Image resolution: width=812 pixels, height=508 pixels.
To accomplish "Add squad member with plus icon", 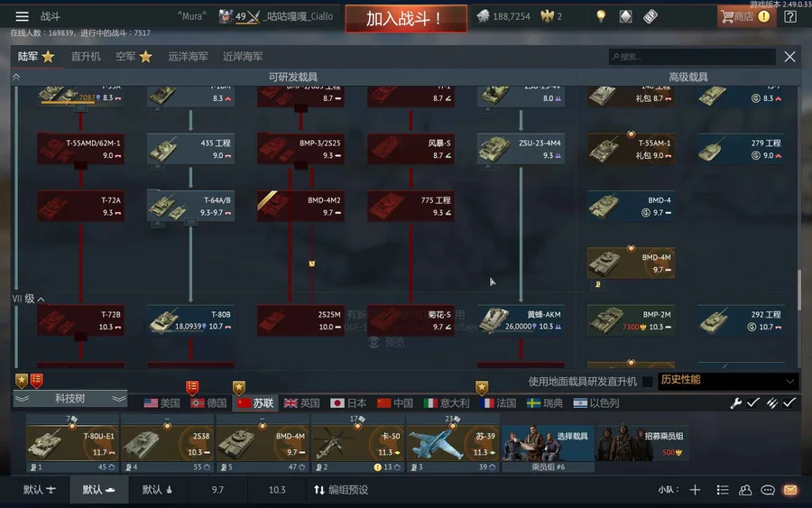I will point(695,490).
